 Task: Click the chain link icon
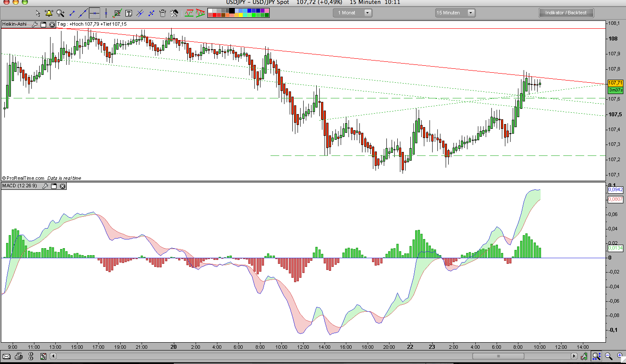click(x=31, y=357)
